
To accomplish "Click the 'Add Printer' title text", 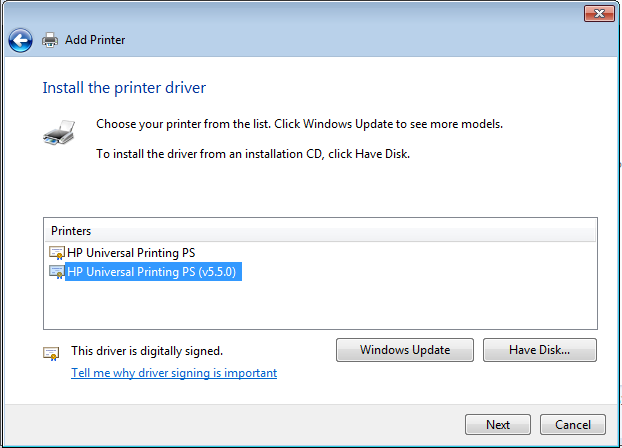I will (x=95, y=40).
